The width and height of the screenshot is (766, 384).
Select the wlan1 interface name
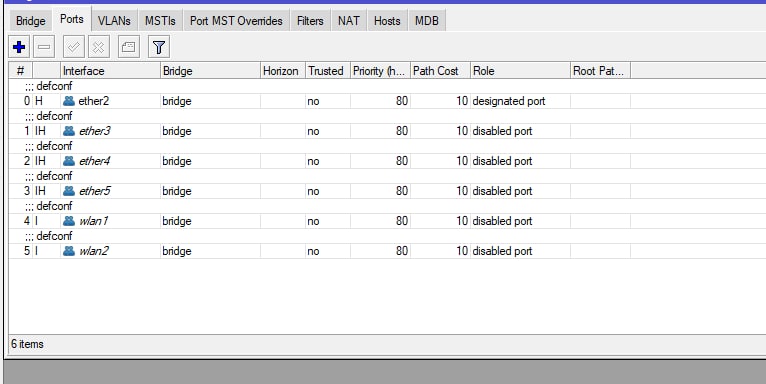coord(93,221)
